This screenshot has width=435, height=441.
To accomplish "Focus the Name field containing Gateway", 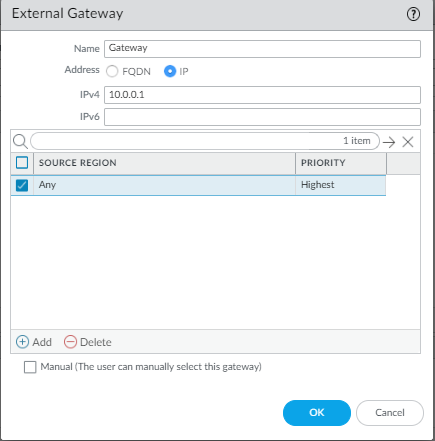I will click(x=262, y=49).
